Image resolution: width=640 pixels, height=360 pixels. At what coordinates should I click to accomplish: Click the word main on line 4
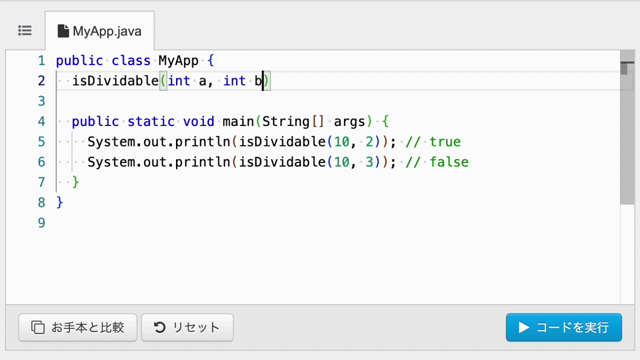click(238, 122)
